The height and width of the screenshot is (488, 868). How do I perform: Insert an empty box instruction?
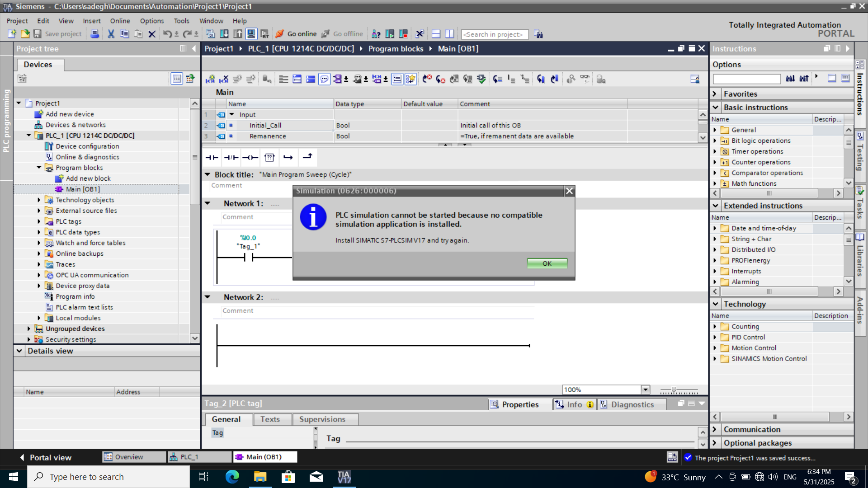pos(269,157)
